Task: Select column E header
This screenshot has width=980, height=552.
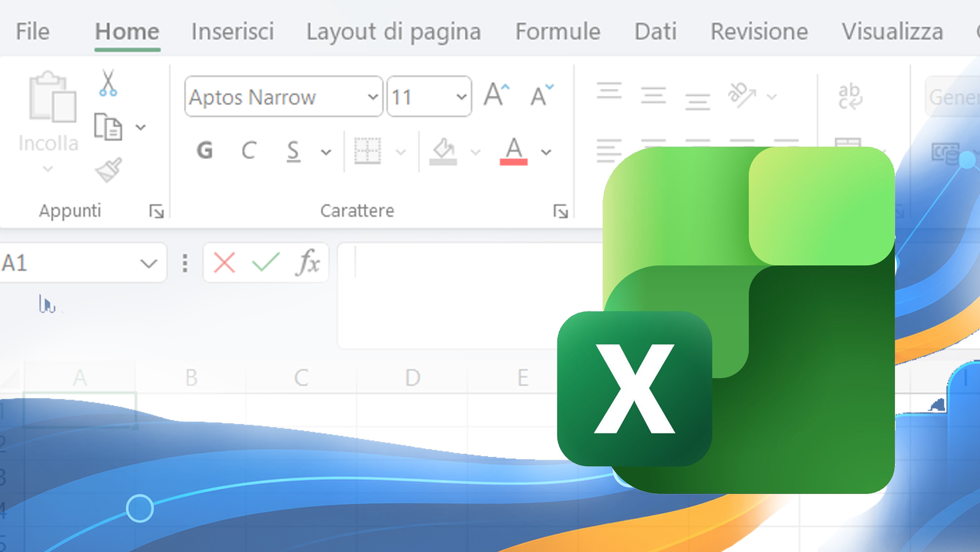Action: pyautogui.click(x=523, y=377)
